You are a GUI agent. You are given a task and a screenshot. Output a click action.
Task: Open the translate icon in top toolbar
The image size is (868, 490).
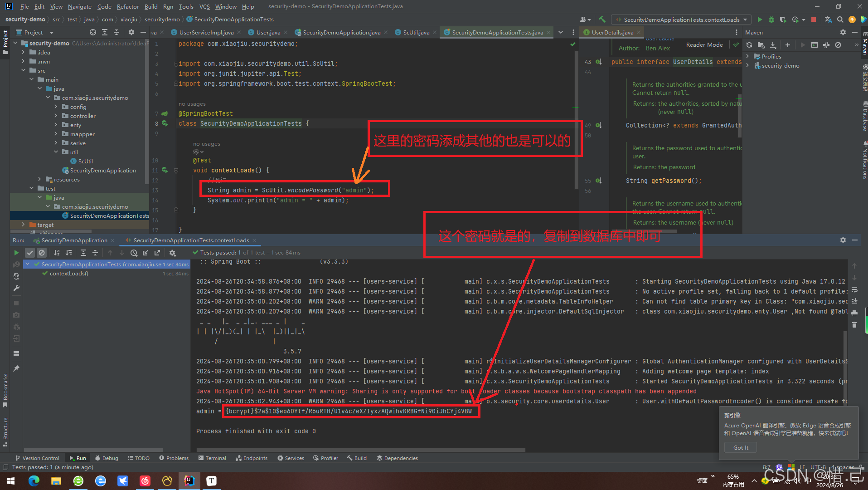[x=828, y=20]
